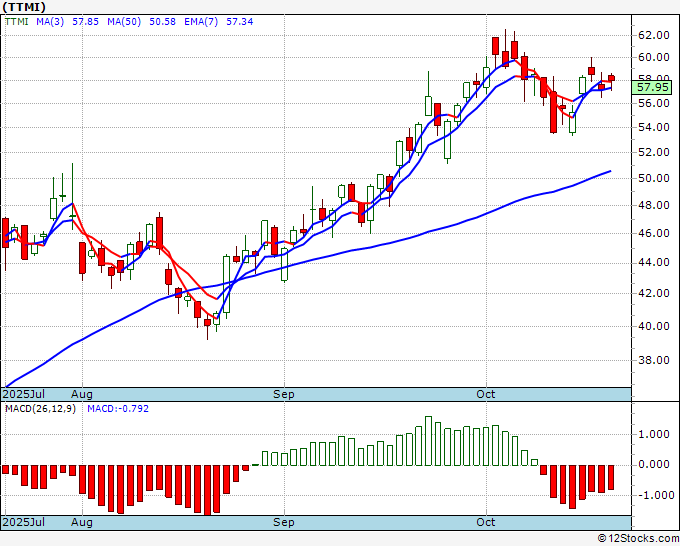The height and width of the screenshot is (546, 680).
Task: Click the MA(3) value 57.85
Action: [85, 22]
